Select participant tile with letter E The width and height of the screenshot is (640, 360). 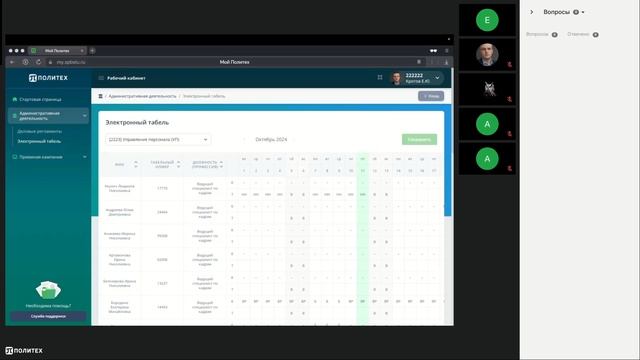487,20
